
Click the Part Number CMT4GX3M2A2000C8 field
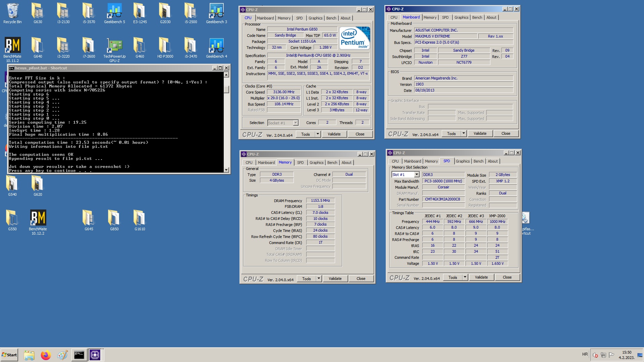tap(443, 199)
